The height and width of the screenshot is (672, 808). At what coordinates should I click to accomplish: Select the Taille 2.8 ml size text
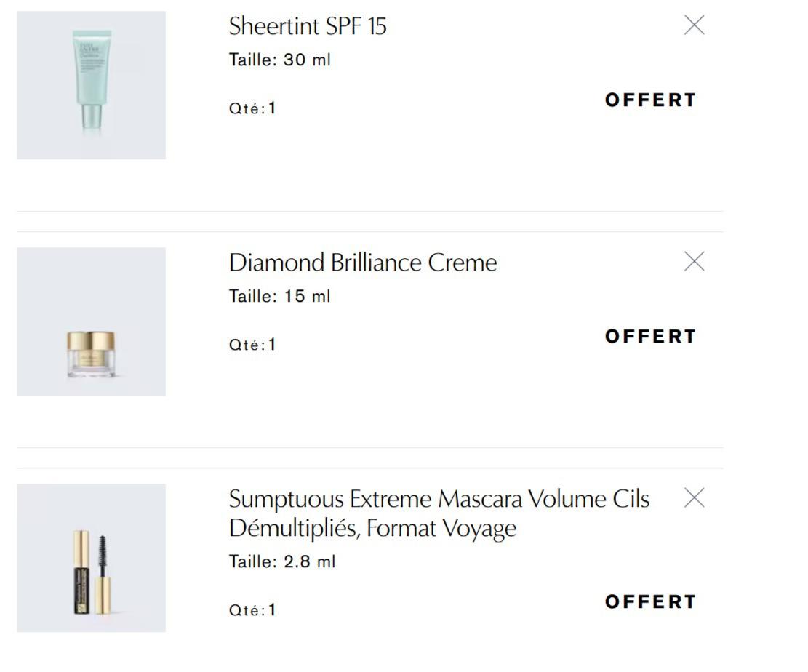(x=282, y=562)
